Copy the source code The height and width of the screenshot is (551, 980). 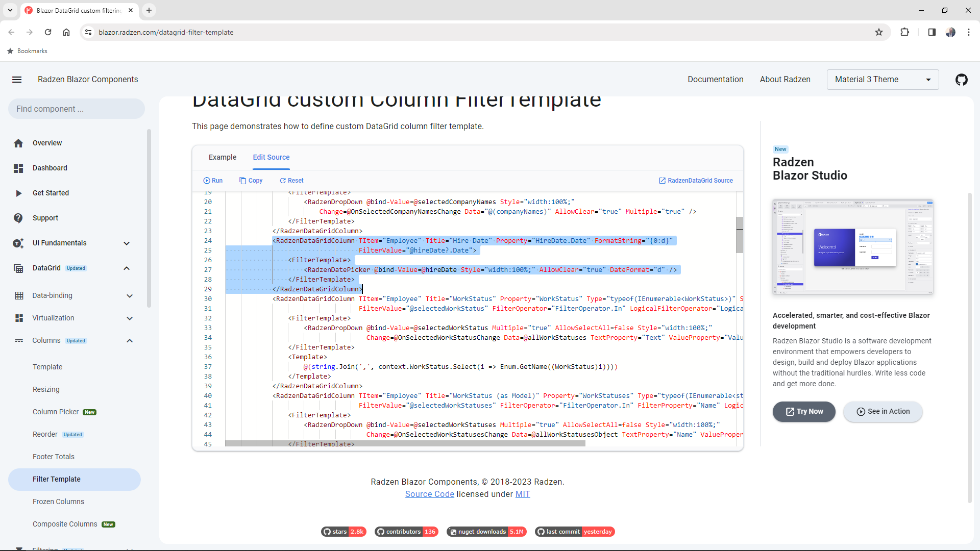tap(251, 181)
